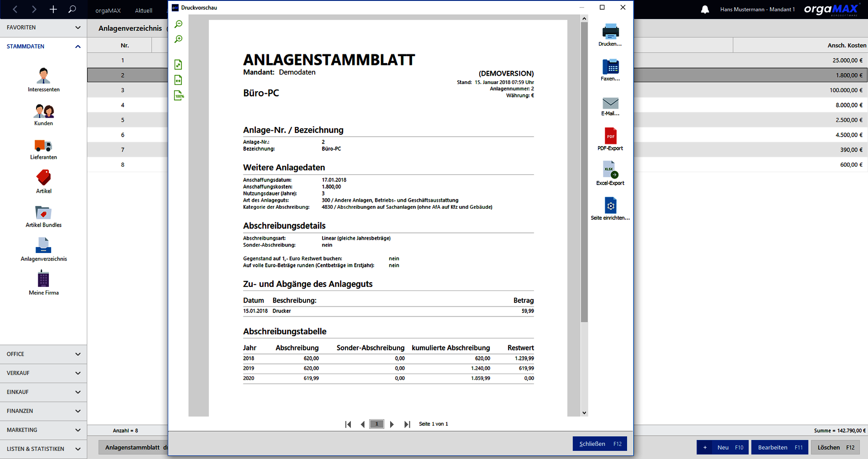Open Meine Firma in the sidebar

pyautogui.click(x=43, y=283)
